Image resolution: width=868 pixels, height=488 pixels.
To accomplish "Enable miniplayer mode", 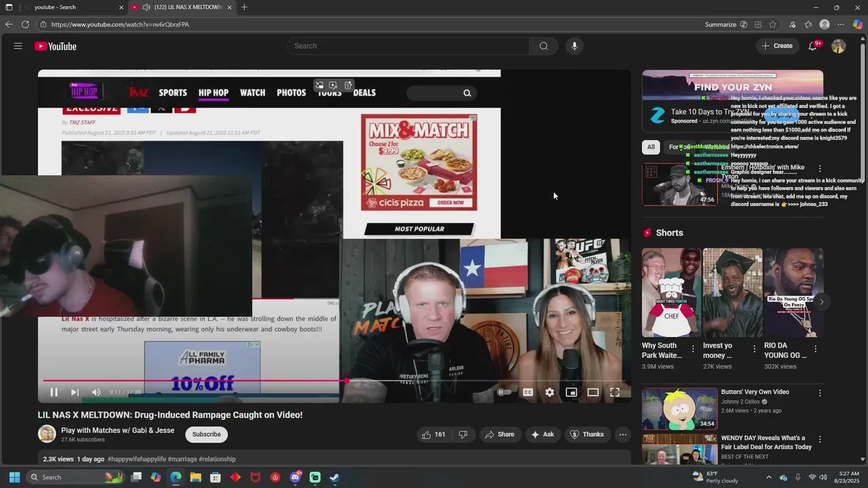I will click(571, 392).
